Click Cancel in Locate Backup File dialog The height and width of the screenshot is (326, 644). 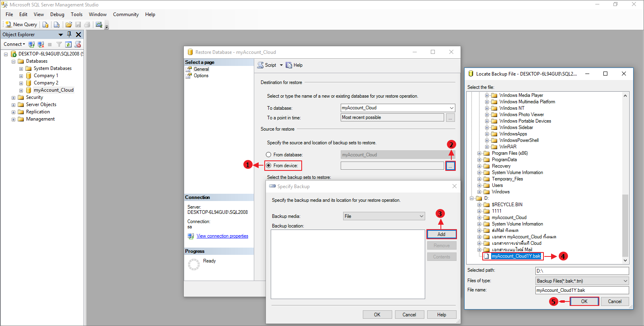point(615,301)
